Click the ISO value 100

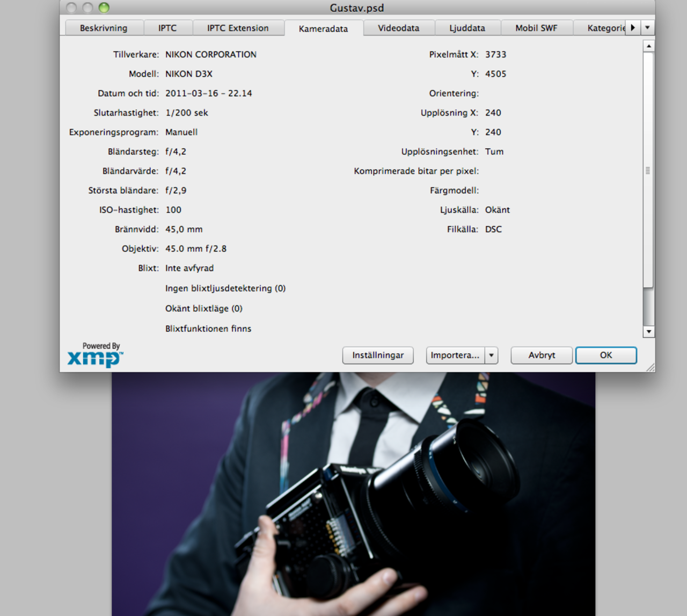173,209
